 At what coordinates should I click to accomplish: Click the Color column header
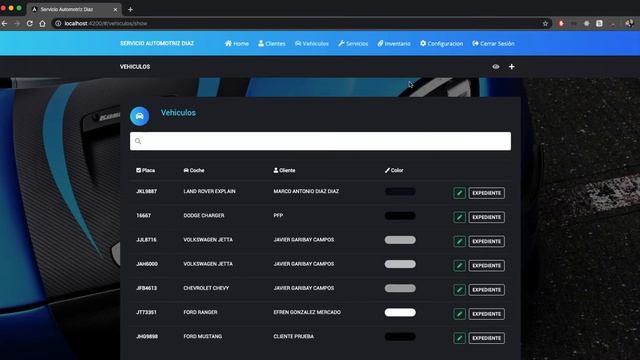394,170
